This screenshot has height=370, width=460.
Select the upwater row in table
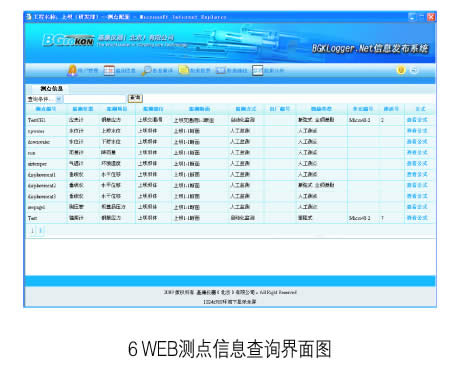coord(231,131)
